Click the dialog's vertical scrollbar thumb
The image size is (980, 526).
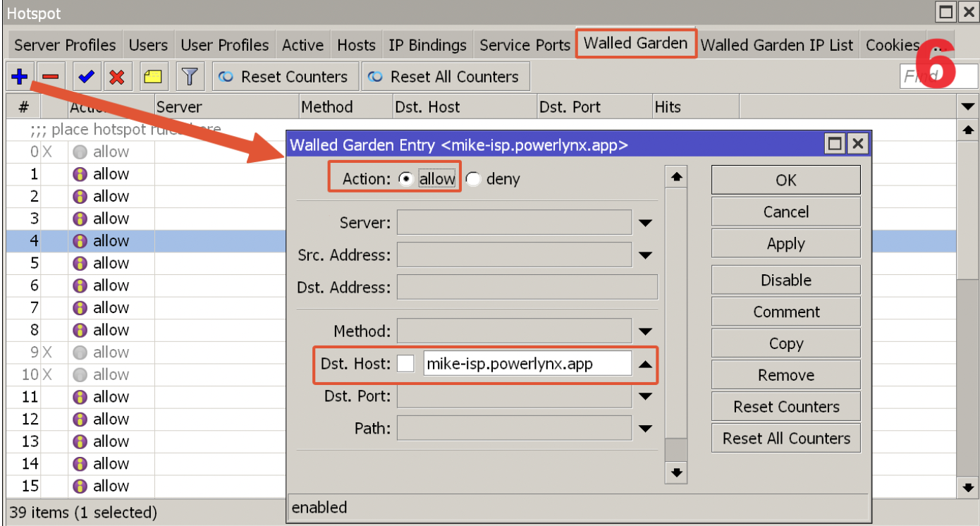676,449
